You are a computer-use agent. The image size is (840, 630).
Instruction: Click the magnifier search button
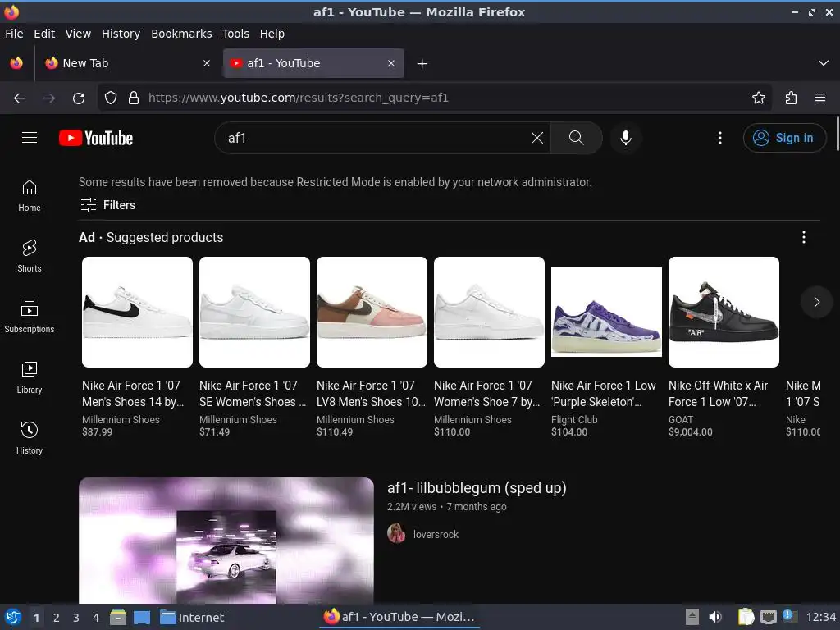(x=577, y=138)
